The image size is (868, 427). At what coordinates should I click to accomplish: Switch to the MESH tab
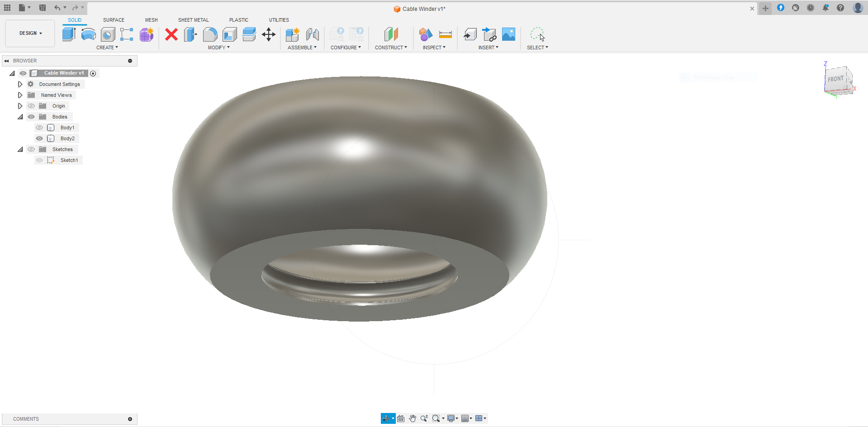[x=152, y=20]
